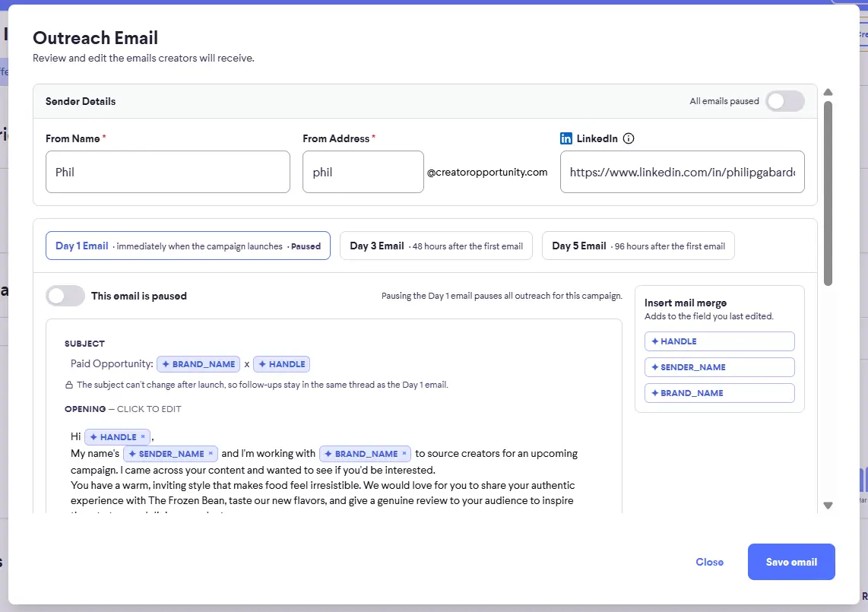Viewport: 868px width, 612px height.
Task: Open the LinkedIn info tooltip icon
Action: [629, 138]
